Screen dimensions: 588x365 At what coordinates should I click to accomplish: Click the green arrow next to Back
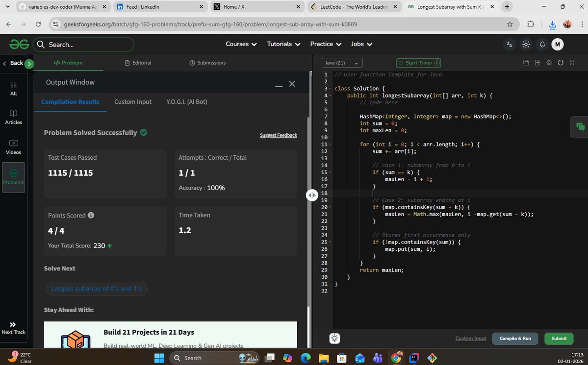29,64
